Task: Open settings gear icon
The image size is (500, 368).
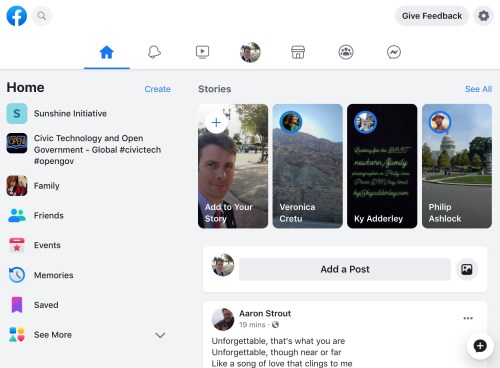Action: pyautogui.click(x=483, y=16)
